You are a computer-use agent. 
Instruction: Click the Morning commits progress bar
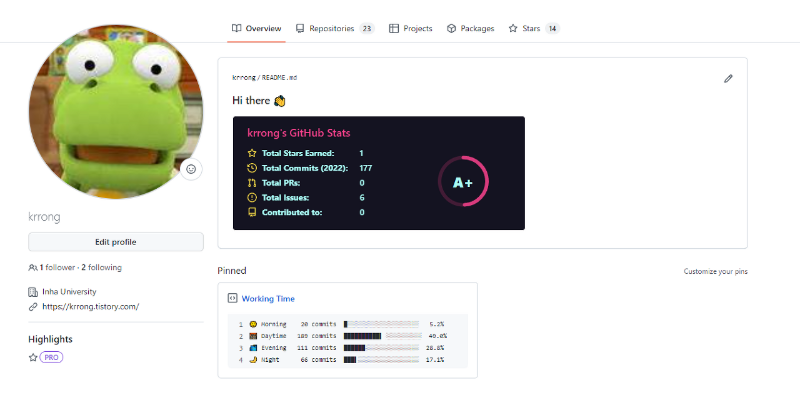(x=381, y=324)
